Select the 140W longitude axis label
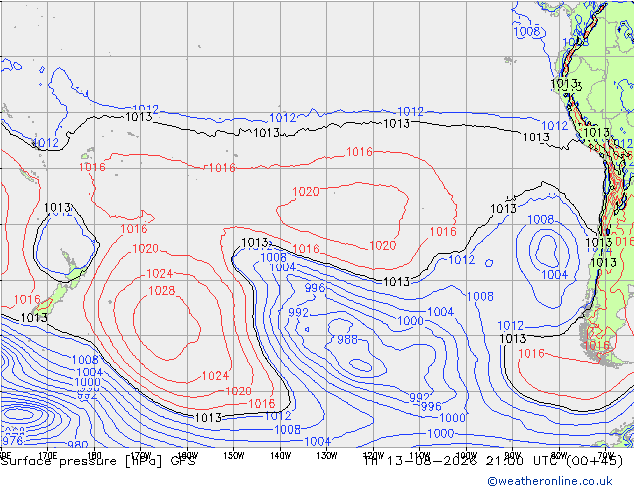The height and width of the screenshot is (490, 634). coord(280,456)
